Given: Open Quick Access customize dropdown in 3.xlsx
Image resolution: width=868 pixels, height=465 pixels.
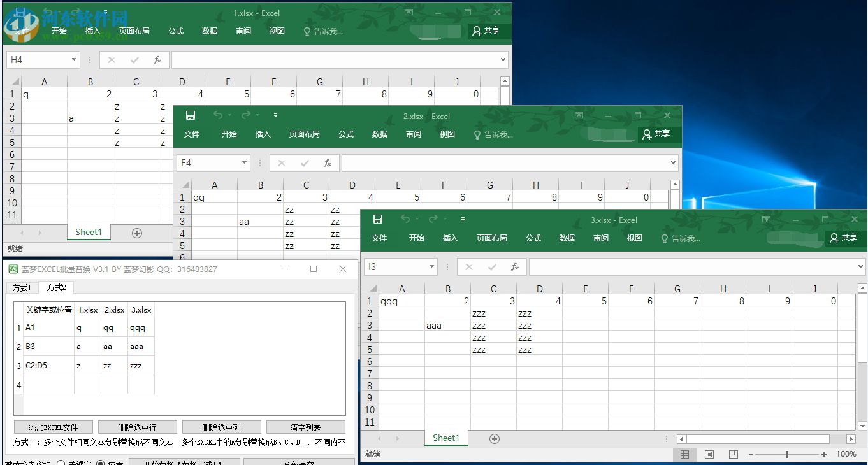Looking at the screenshot, I should click(x=463, y=219).
